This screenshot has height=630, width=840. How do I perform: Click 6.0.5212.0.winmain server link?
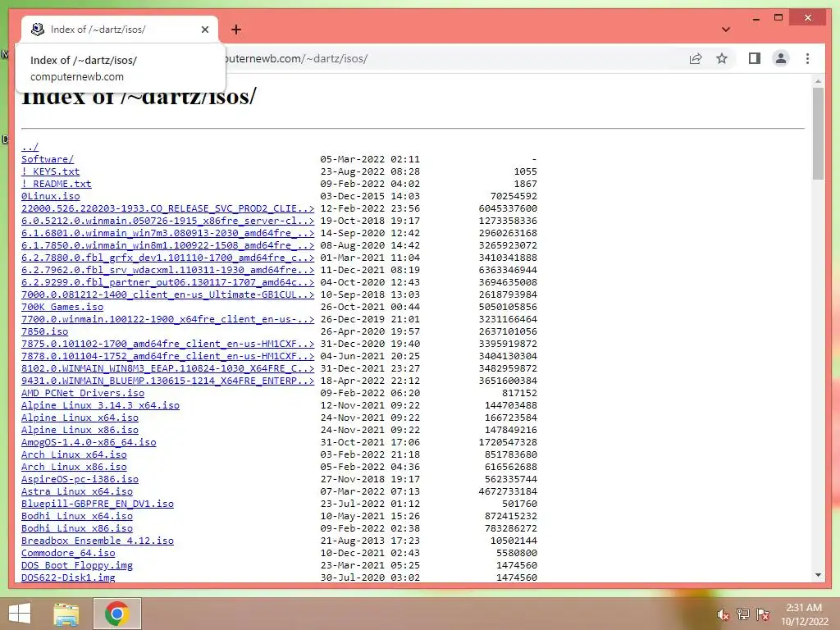point(167,221)
